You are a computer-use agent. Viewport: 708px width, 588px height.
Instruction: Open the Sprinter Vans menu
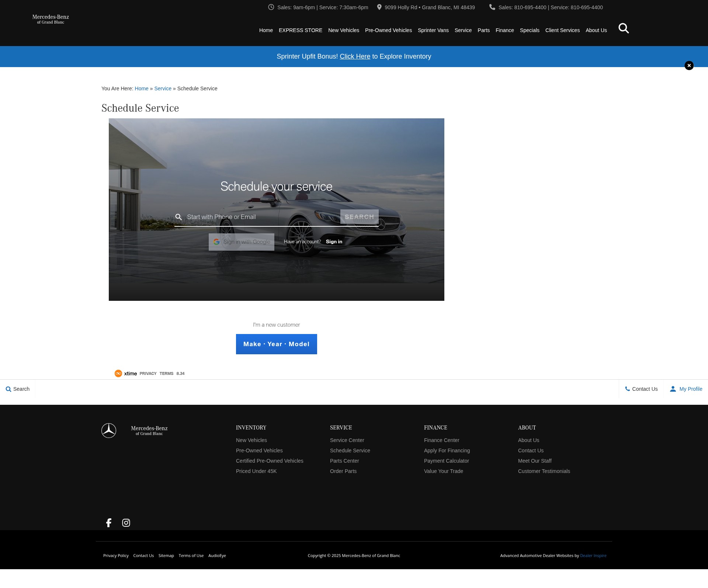433,30
